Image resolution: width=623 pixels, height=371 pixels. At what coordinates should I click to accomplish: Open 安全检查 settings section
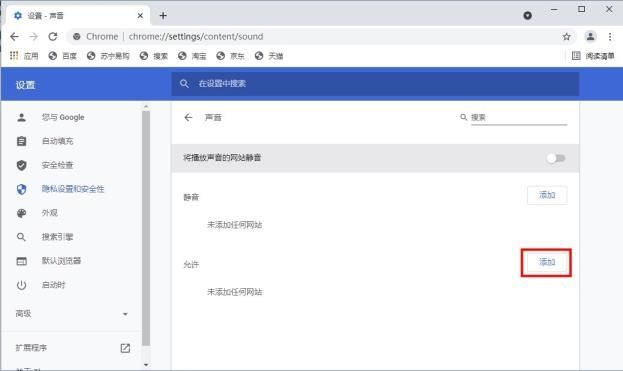(57, 165)
